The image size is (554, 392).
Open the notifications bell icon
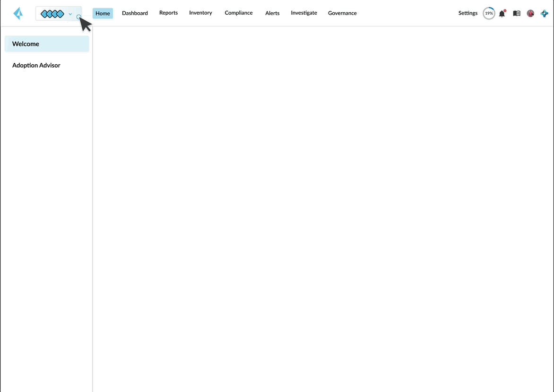[x=502, y=13]
